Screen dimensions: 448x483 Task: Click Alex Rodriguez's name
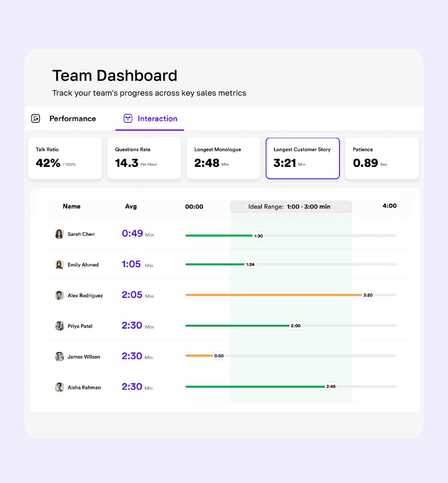click(x=85, y=295)
